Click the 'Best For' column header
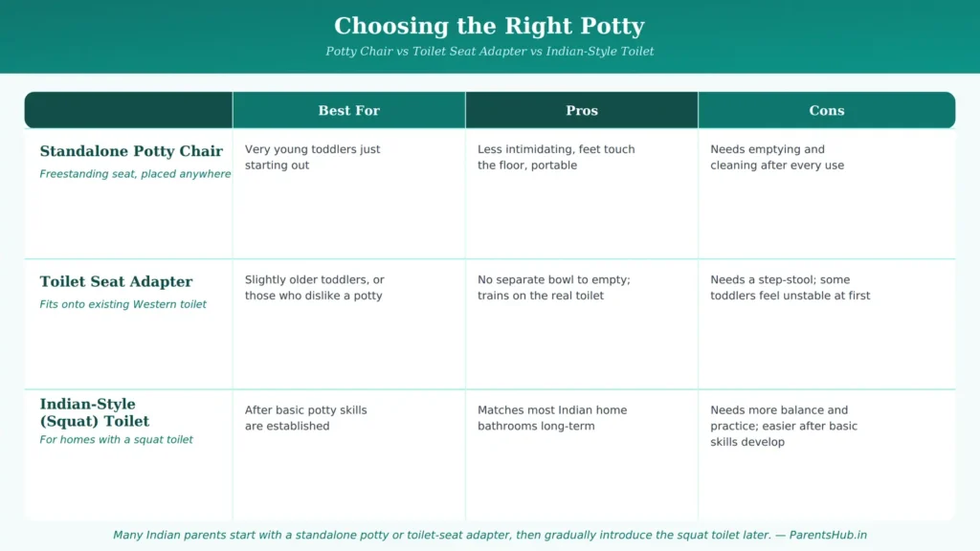The width and height of the screenshot is (980, 551). click(348, 111)
